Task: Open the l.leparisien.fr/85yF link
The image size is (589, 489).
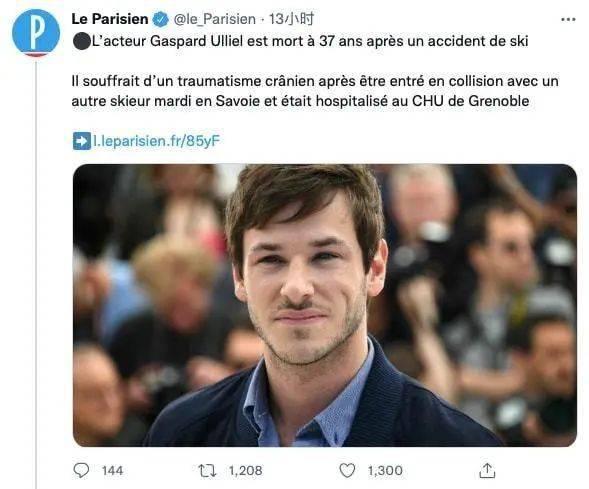Action: tap(156, 141)
